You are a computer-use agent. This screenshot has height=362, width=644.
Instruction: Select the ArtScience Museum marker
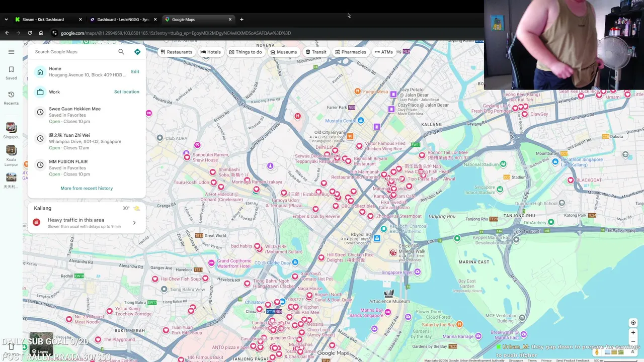[x=388, y=294]
